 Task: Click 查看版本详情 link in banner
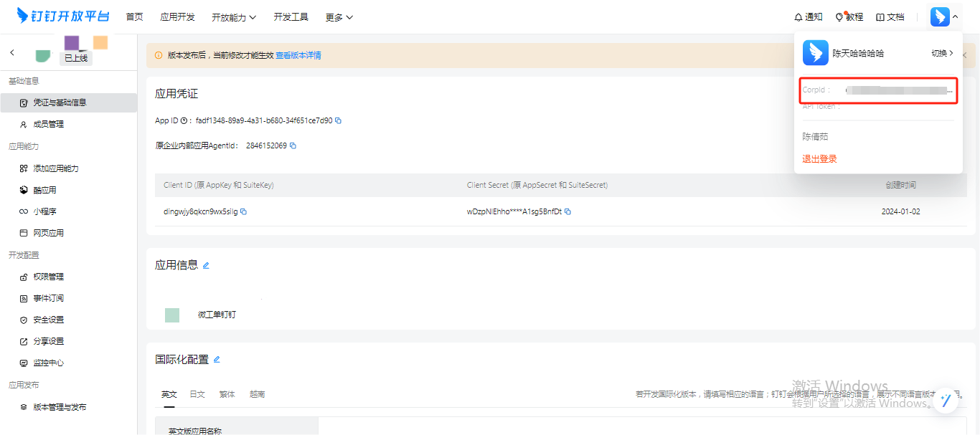point(298,55)
